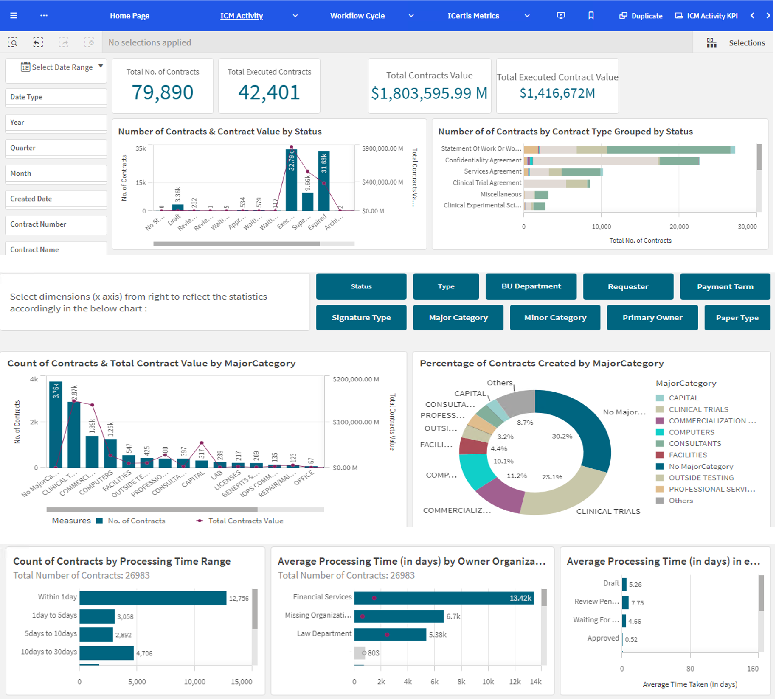Open the Selections panel label
The height and width of the screenshot is (700, 776).
click(747, 43)
